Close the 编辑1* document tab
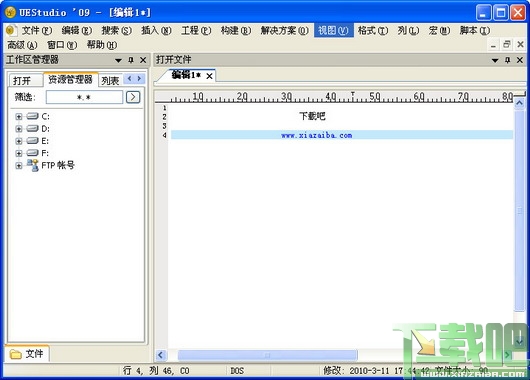 coord(210,76)
